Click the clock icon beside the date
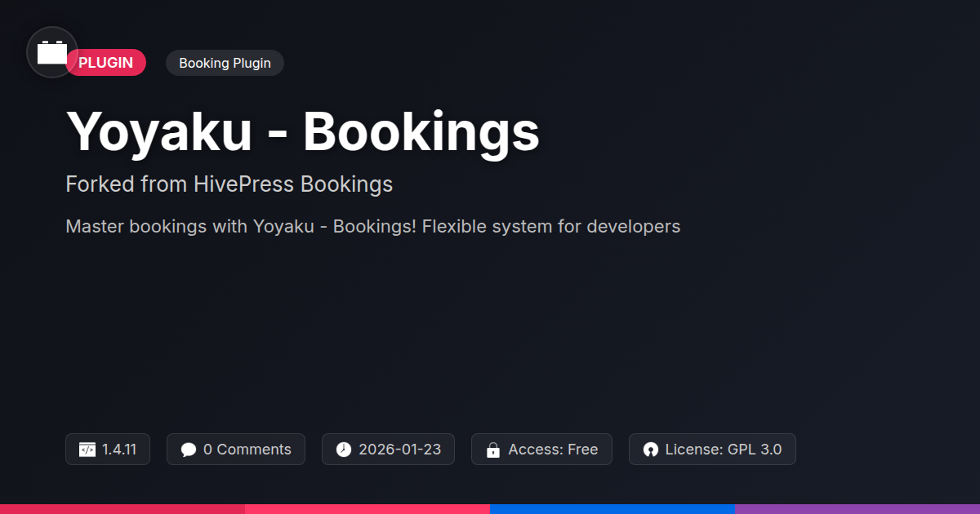The width and height of the screenshot is (980, 514). coord(344,450)
